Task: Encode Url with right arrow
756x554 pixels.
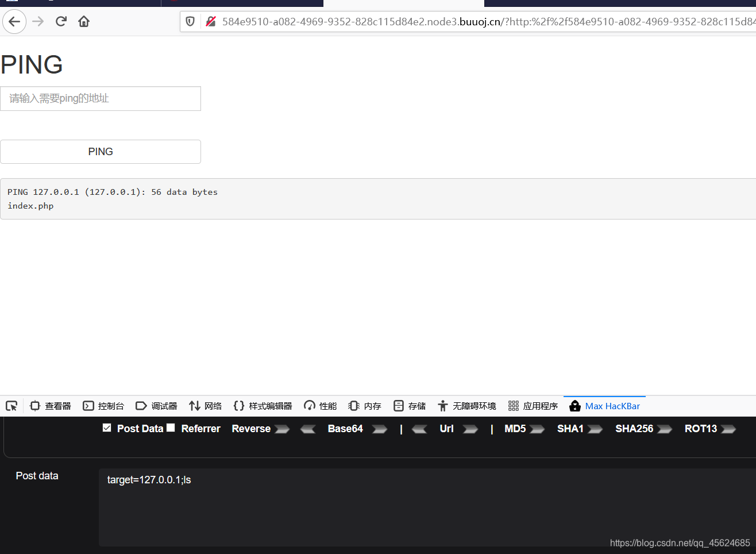Action: point(470,429)
